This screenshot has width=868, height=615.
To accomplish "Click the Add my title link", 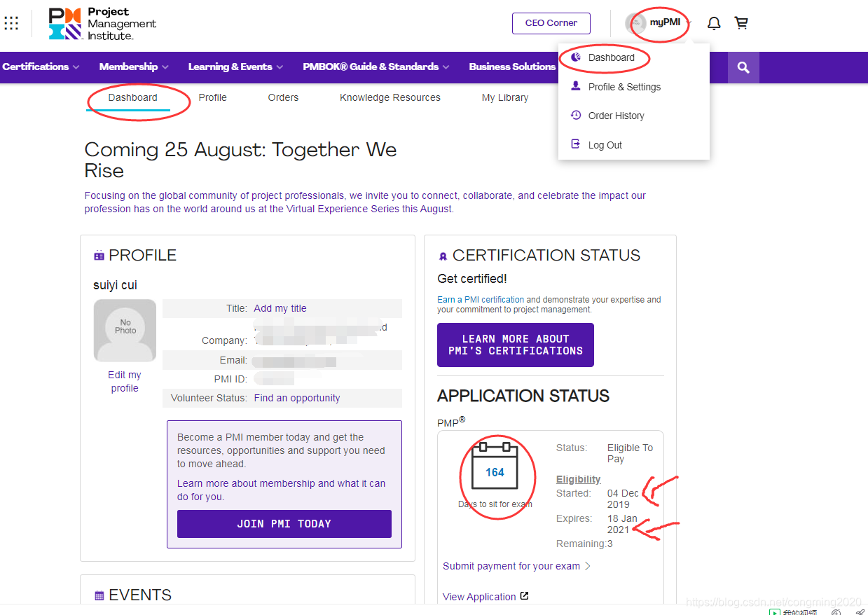I will click(280, 308).
